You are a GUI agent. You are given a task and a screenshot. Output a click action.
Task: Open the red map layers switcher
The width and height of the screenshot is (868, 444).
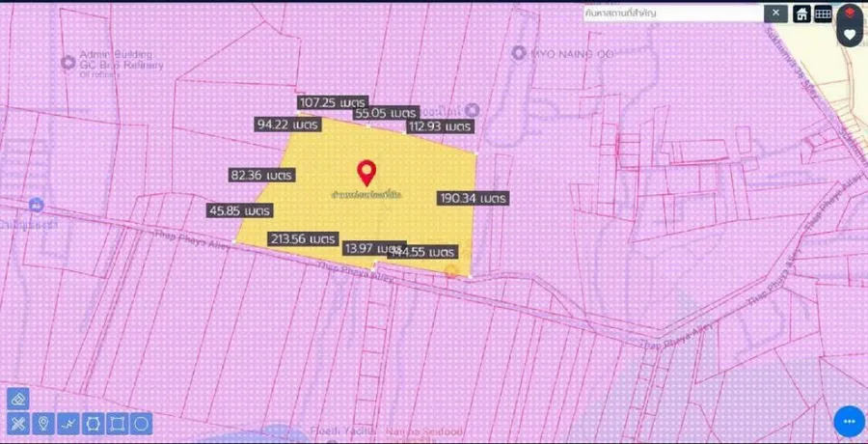point(849,14)
